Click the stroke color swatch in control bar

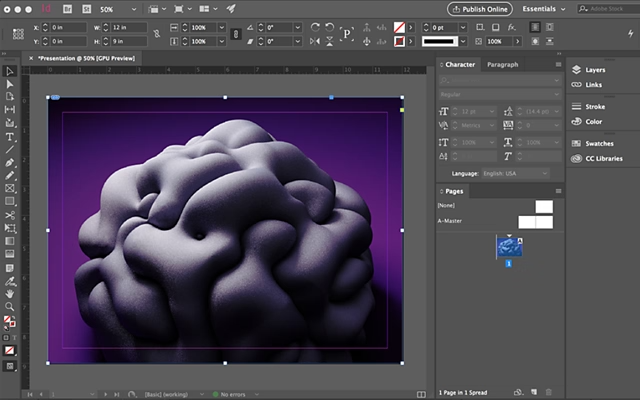(398, 41)
